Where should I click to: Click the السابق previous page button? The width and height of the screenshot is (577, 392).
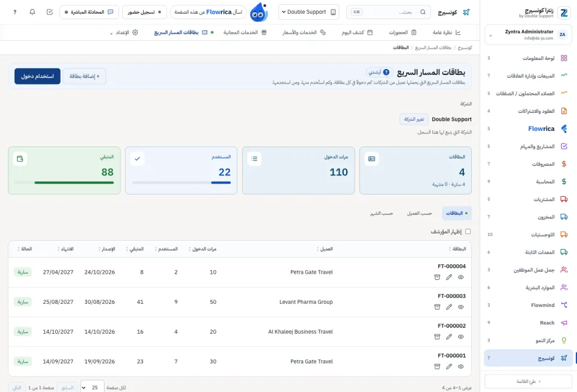tap(67, 388)
